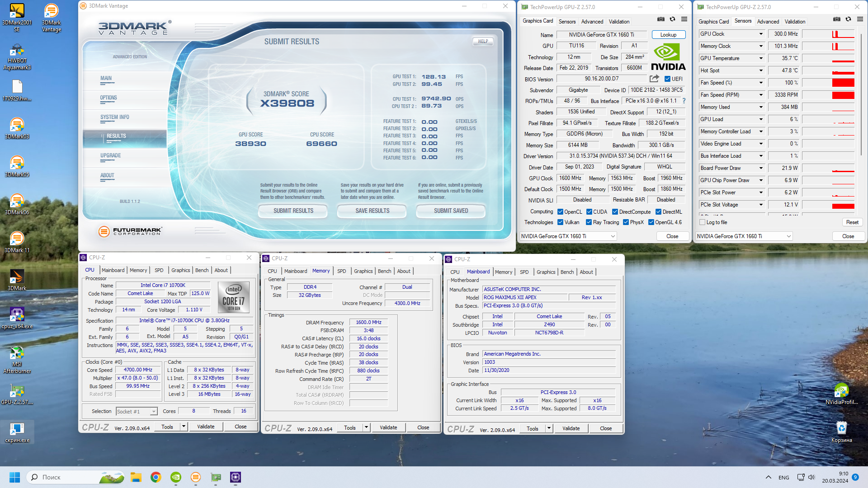This screenshot has width=868, height=488.
Task: Open MSI Afterburner desktop icon
Action: click(17, 360)
